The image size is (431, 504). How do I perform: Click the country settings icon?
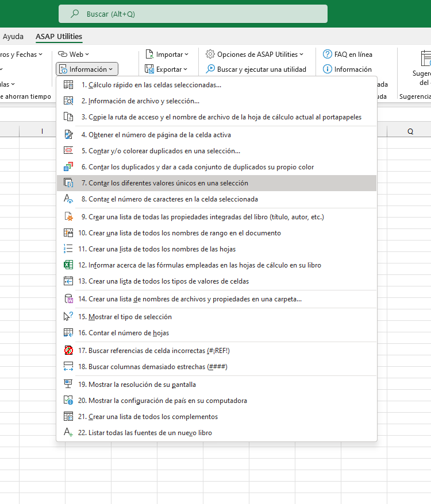click(x=68, y=401)
